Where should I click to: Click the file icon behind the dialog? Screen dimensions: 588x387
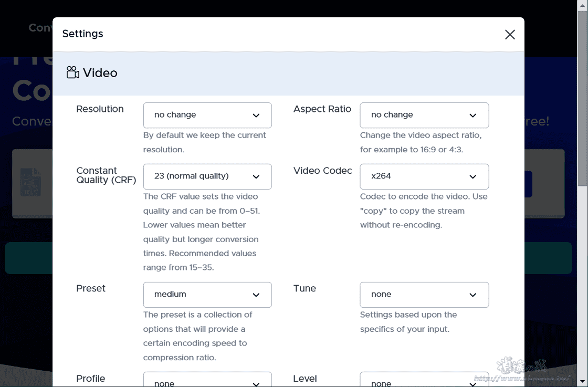point(30,182)
